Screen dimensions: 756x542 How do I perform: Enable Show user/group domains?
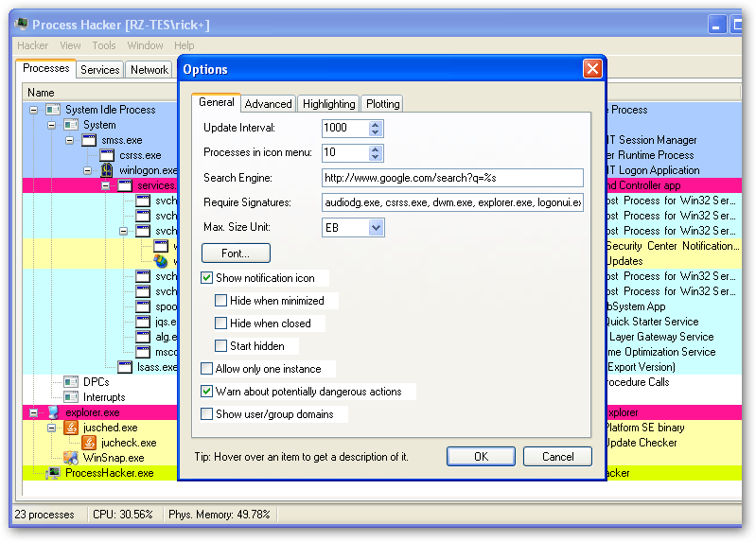pyautogui.click(x=207, y=413)
